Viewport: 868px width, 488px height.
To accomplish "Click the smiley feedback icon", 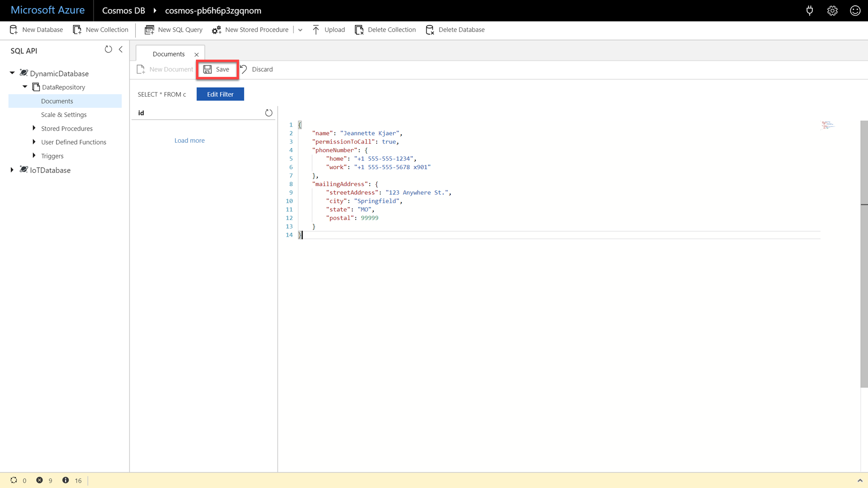I will pyautogui.click(x=855, y=10).
